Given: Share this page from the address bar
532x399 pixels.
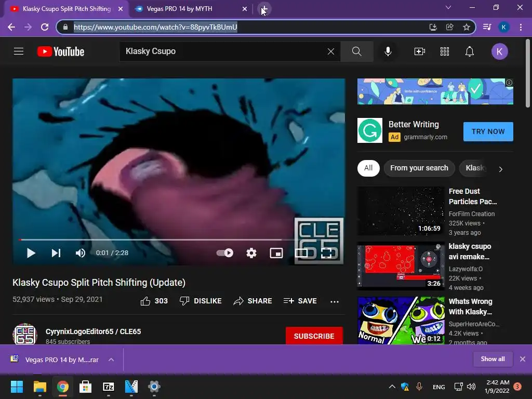Looking at the screenshot, I should click(450, 27).
